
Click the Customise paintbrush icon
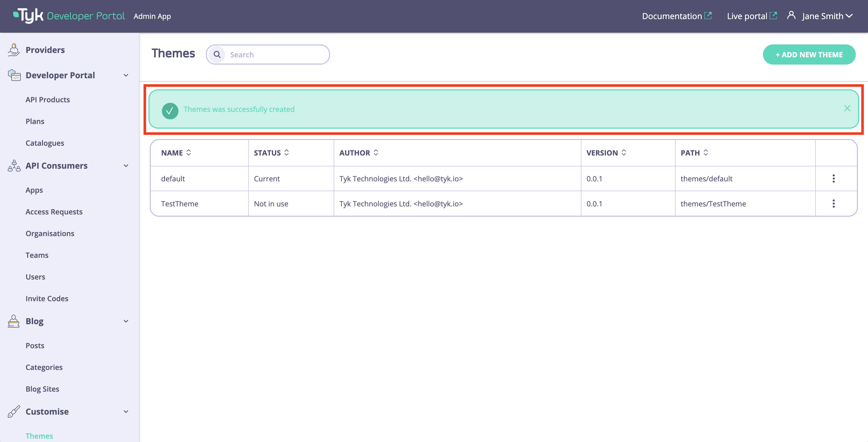14,411
